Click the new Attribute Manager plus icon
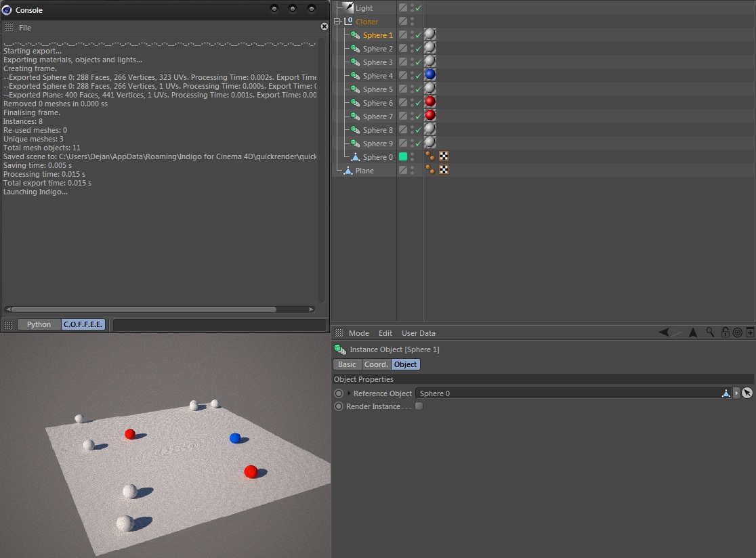756x558 pixels. pos(750,332)
